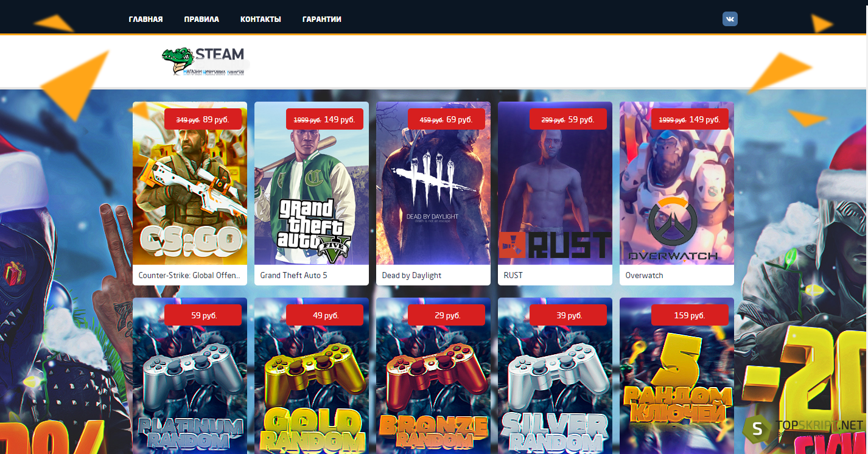Image resolution: width=868 pixels, height=454 pixels.
Task: Open the 'Grand Theft Auto 5' title link
Action: pyautogui.click(x=293, y=275)
